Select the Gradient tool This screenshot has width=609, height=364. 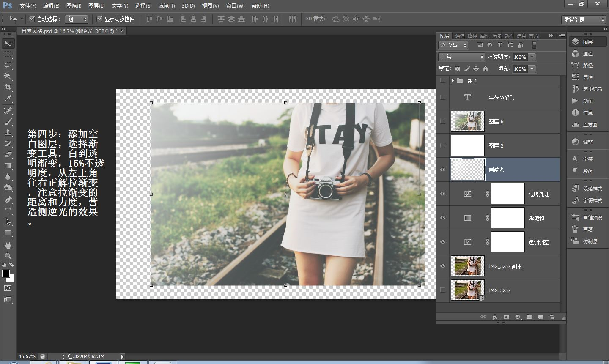(x=8, y=166)
